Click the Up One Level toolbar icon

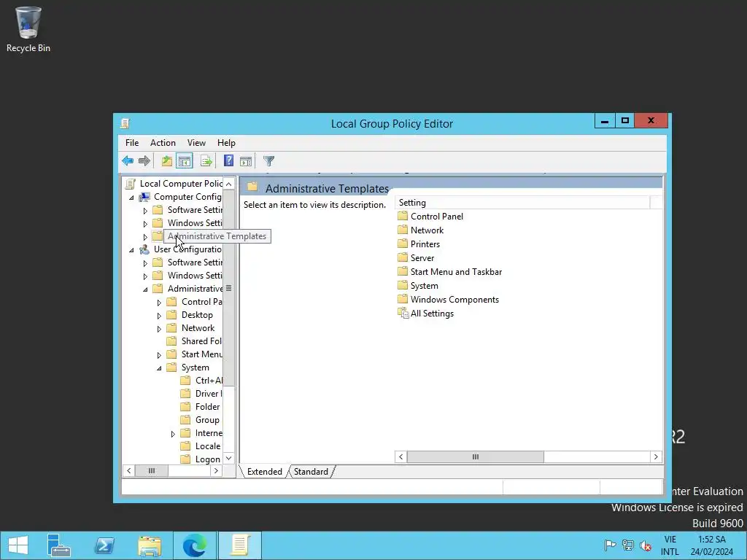click(166, 161)
